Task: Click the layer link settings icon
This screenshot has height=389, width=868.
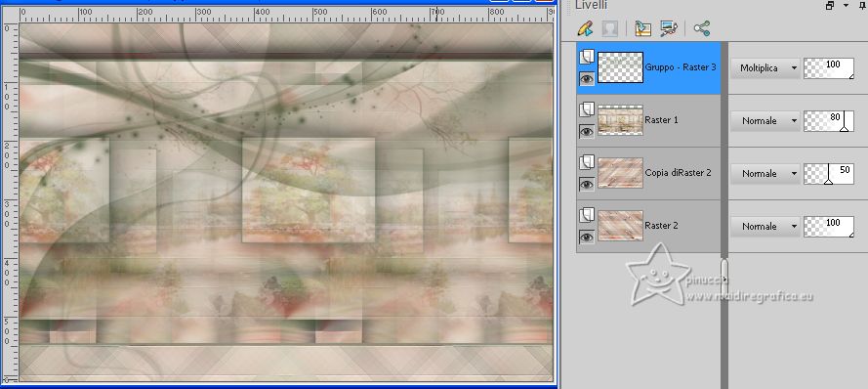Action: 669,28
